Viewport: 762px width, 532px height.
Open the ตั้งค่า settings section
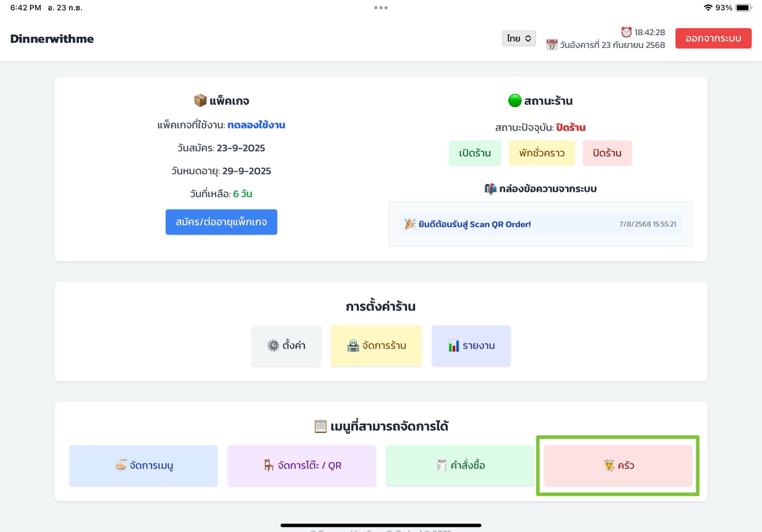tap(286, 346)
